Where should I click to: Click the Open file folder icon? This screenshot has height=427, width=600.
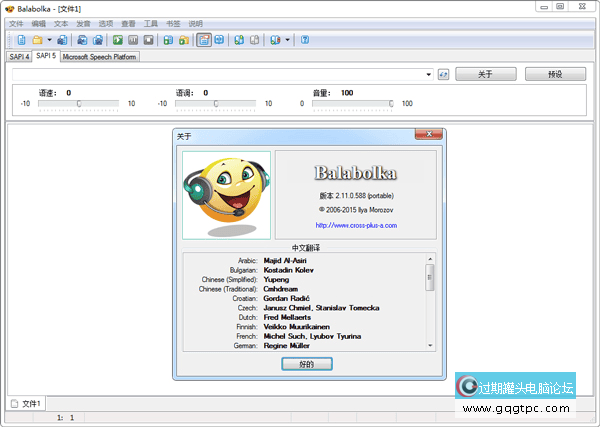(x=37, y=40)
